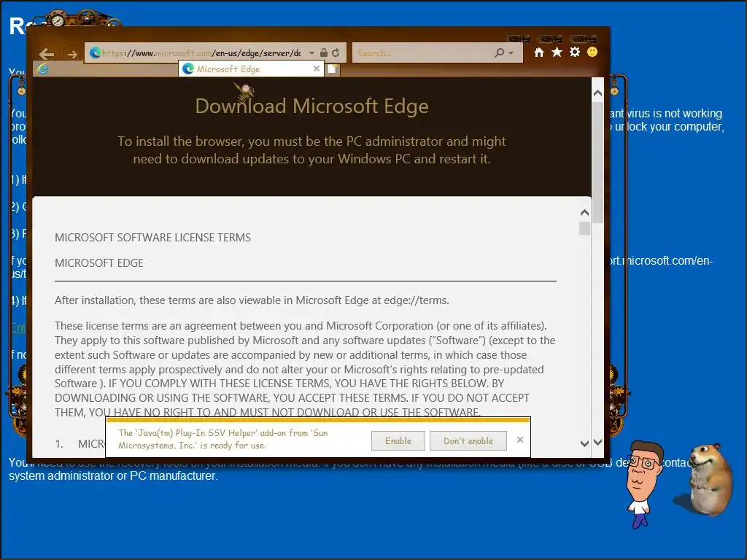
Task: Click the magnifier search icon
Action: (499, 52)
